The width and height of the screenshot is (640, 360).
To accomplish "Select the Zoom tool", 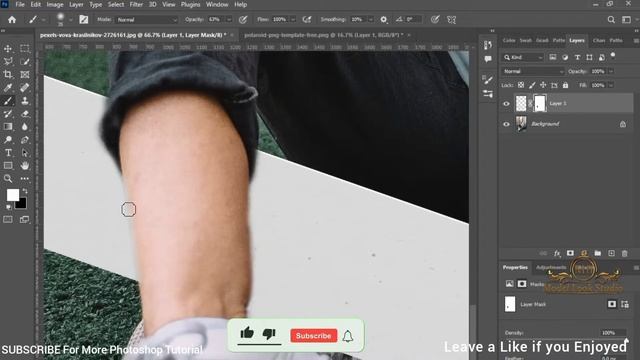I will (x=8, y=178).
